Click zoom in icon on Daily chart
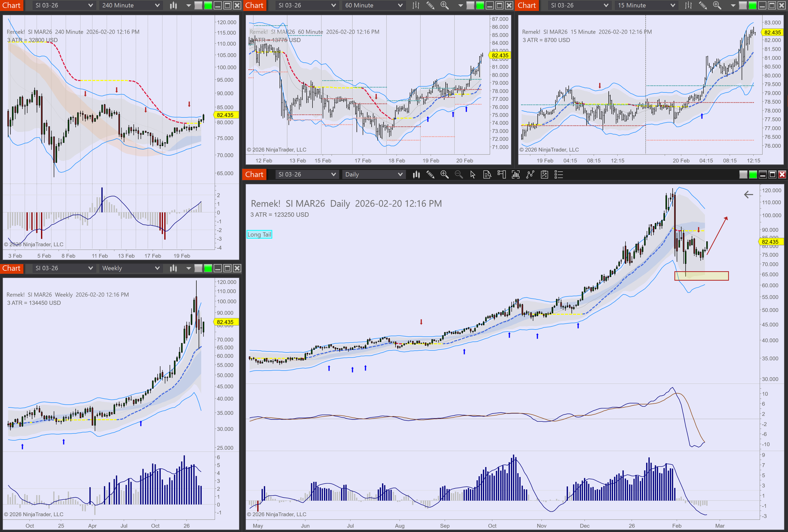The width and height of the screenshot is (788, 532). (x=444, y=175)
